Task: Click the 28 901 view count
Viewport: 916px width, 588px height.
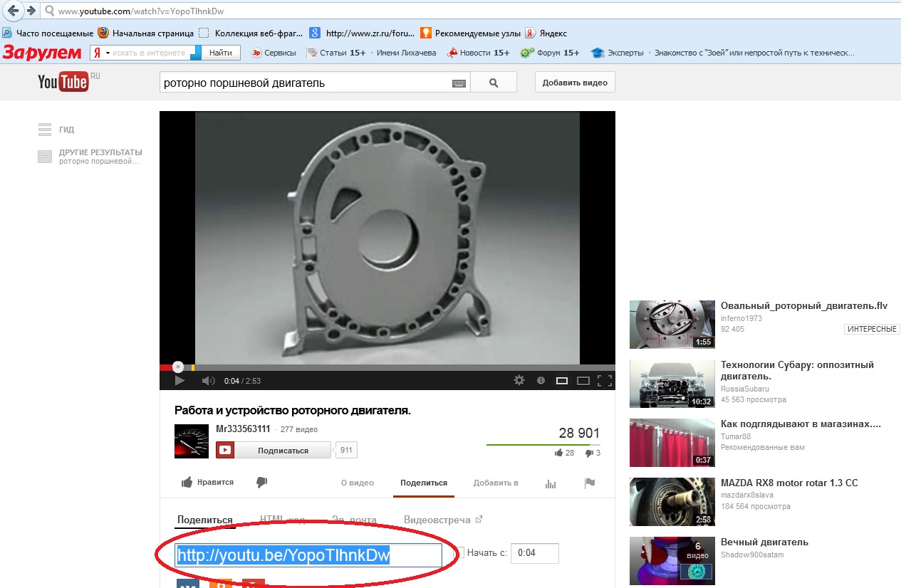Action: pyautogui.click(x=579, y=433)
